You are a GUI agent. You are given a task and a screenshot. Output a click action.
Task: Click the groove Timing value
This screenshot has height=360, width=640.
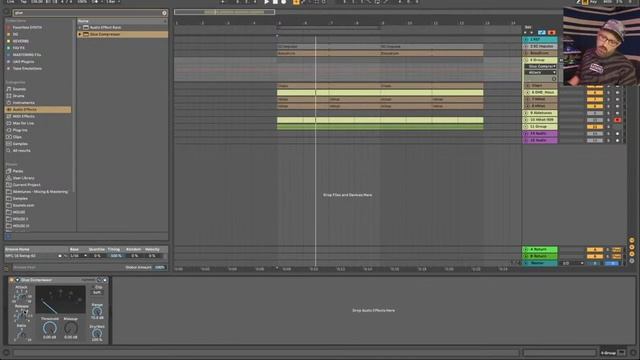(x=116, y=256)
